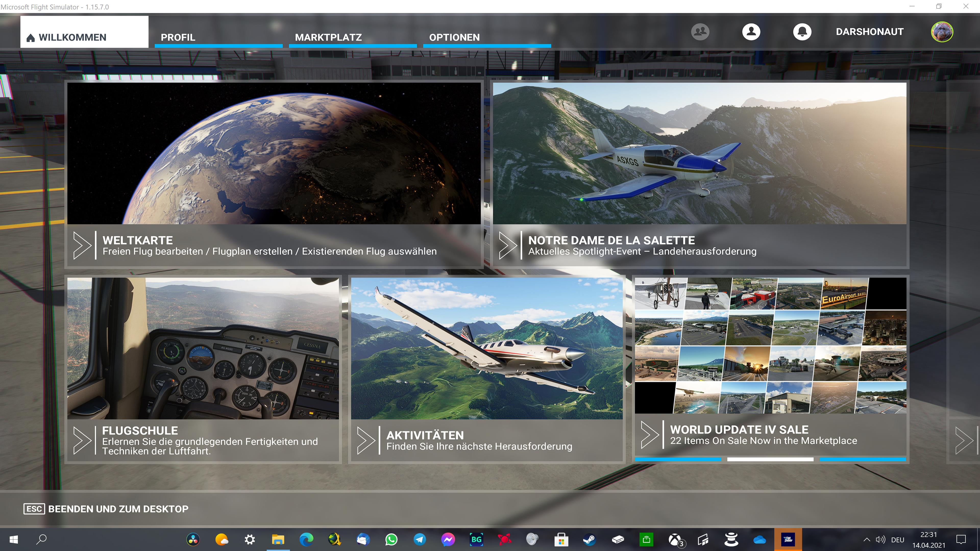Open the Flugschule cockpit image tile
The width and height of the screenshot is (980, 551).
(203, 348)
